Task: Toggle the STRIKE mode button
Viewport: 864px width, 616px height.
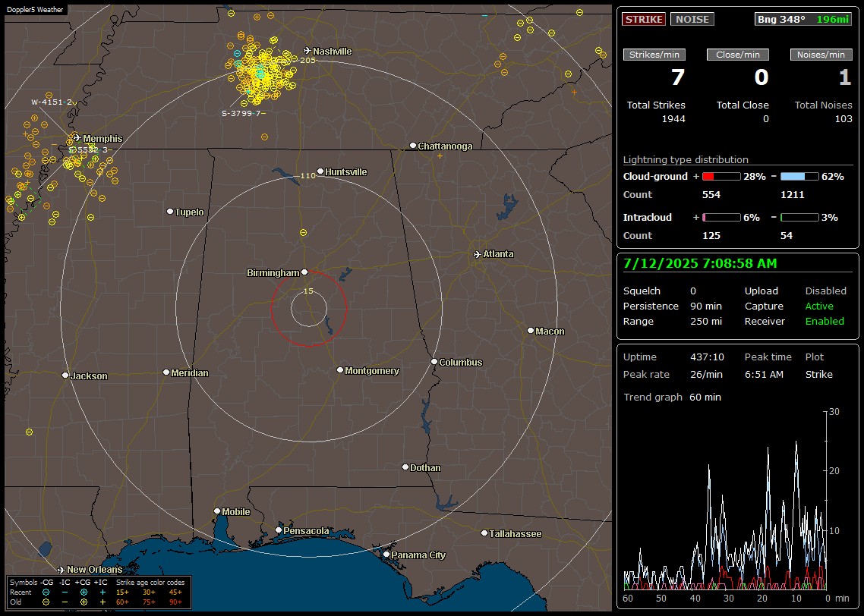Action: [x=644, y=19]
